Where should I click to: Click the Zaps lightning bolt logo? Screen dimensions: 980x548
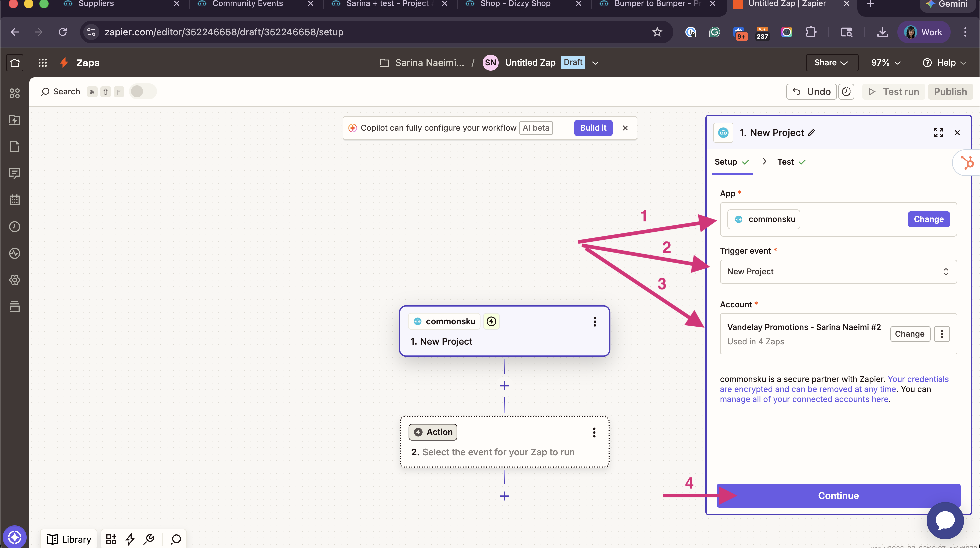64,62
